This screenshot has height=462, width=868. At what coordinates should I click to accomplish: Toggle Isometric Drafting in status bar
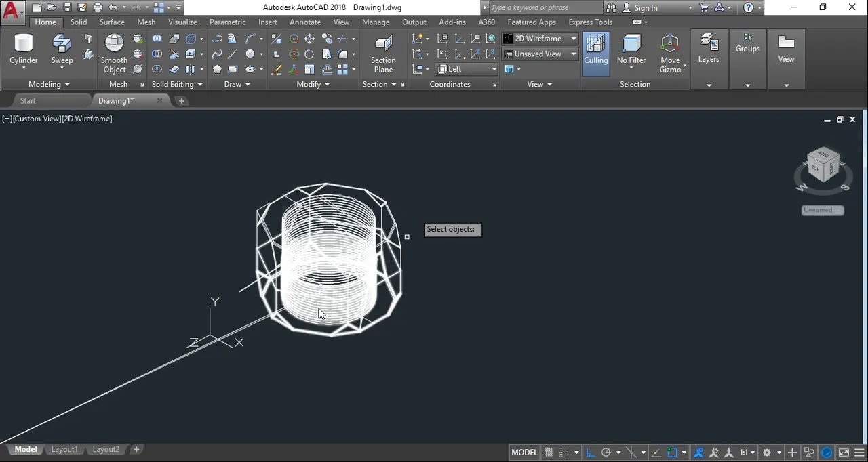pos(631,453)
